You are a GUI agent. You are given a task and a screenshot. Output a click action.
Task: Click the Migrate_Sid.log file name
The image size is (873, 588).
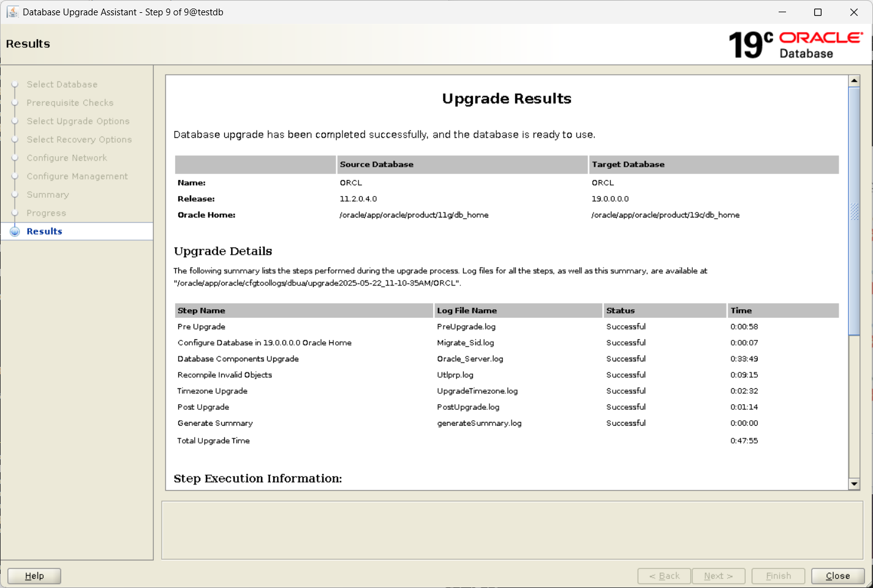[x=466, y=343]
